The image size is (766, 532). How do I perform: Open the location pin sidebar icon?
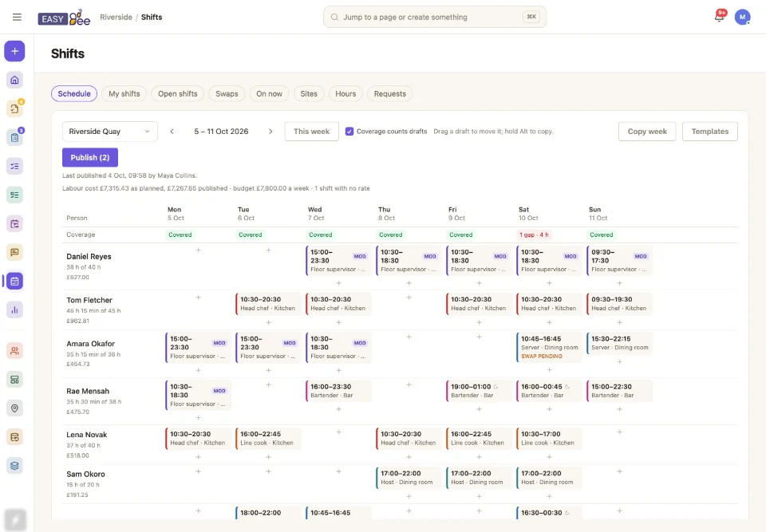(x=14, y=408)
